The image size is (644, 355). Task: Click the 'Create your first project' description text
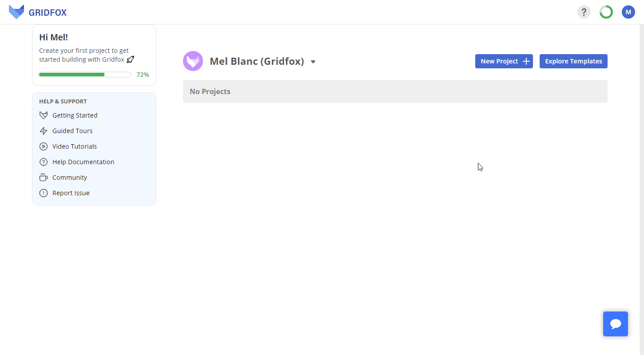(x=87, y=55)
